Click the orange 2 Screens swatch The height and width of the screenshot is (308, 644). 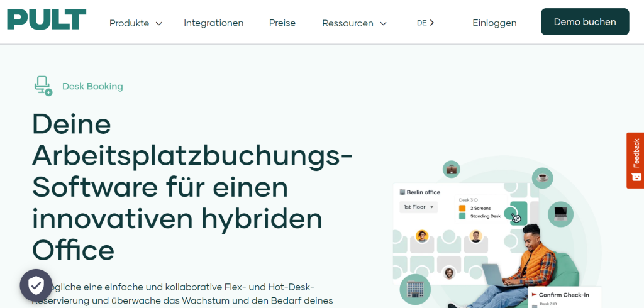pos(462,208)
